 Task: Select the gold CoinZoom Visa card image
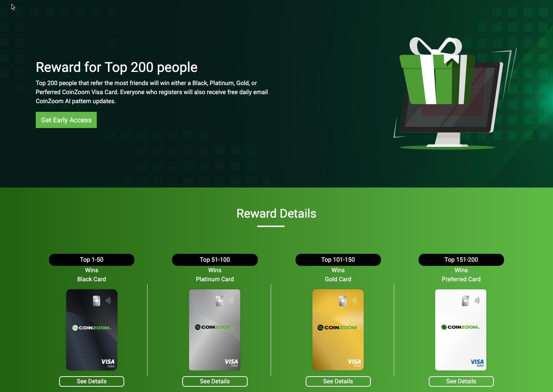pos(338,330)
